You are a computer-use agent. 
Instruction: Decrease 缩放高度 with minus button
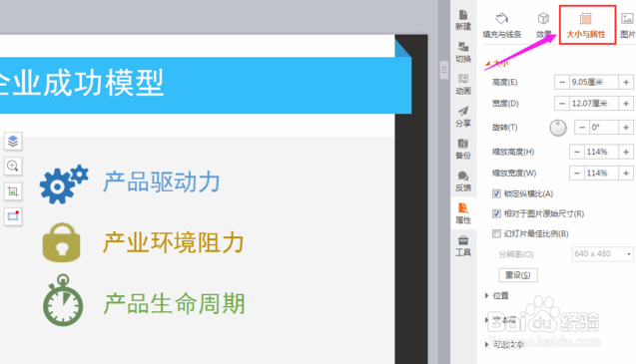coord(577,152)
